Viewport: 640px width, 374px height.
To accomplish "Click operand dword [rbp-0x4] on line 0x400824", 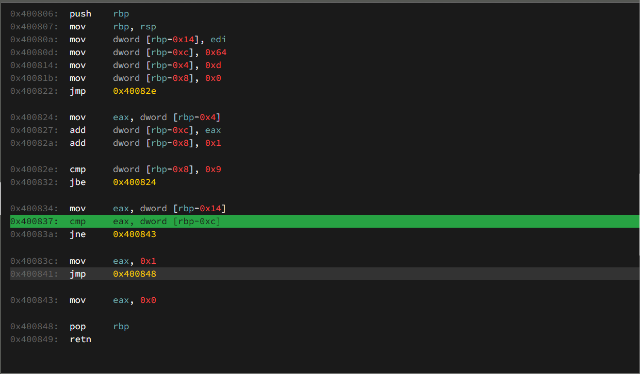I will tap(180, 118).
